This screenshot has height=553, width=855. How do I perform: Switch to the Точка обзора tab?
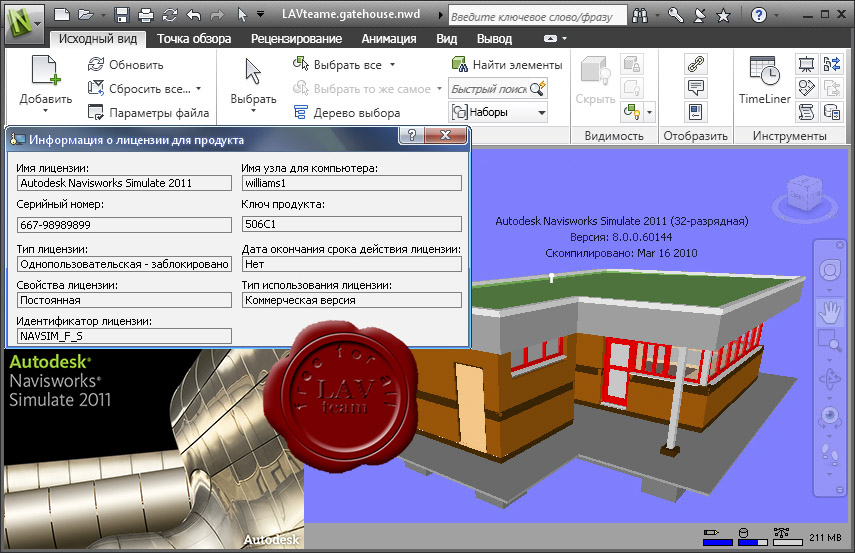(194, 39)
